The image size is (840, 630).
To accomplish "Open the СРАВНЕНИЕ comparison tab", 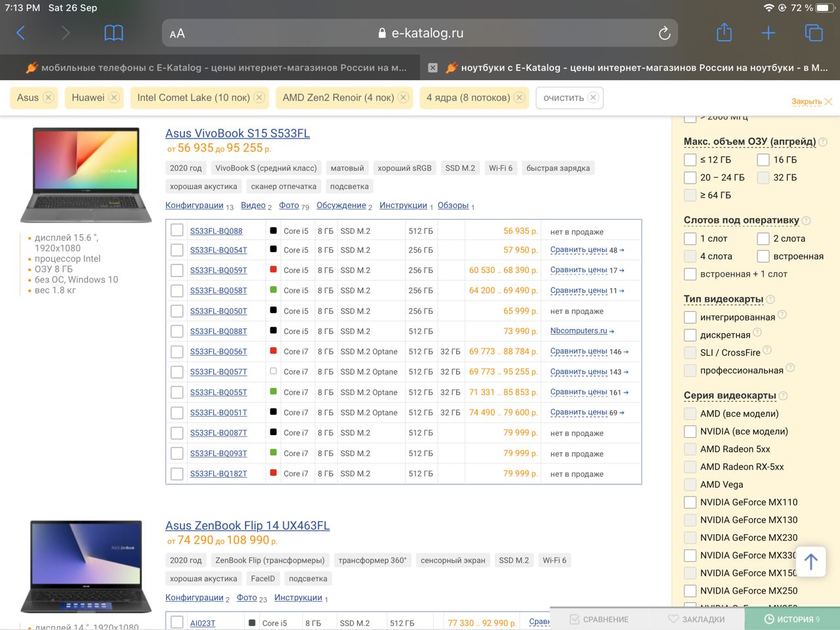I will [598, 619].
